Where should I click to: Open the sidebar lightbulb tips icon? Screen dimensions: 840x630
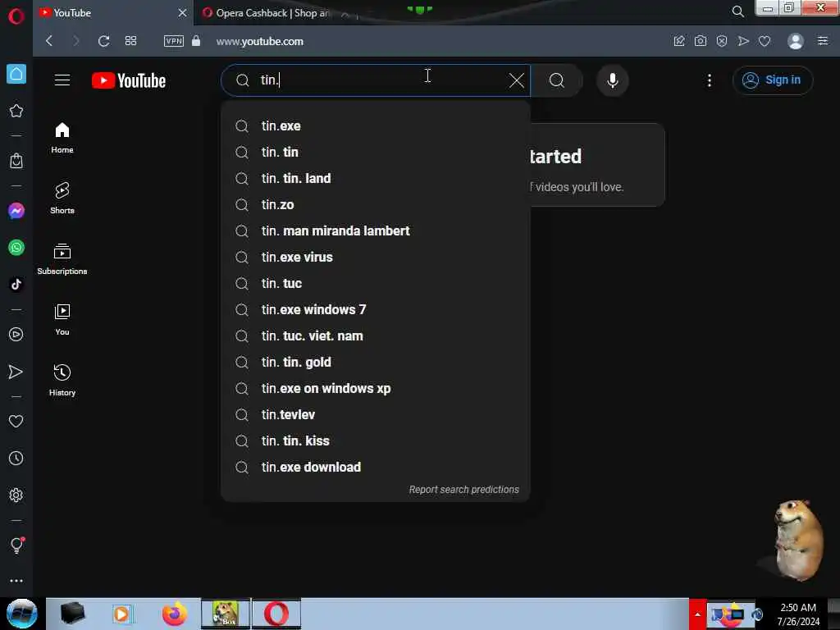point(16,546)
